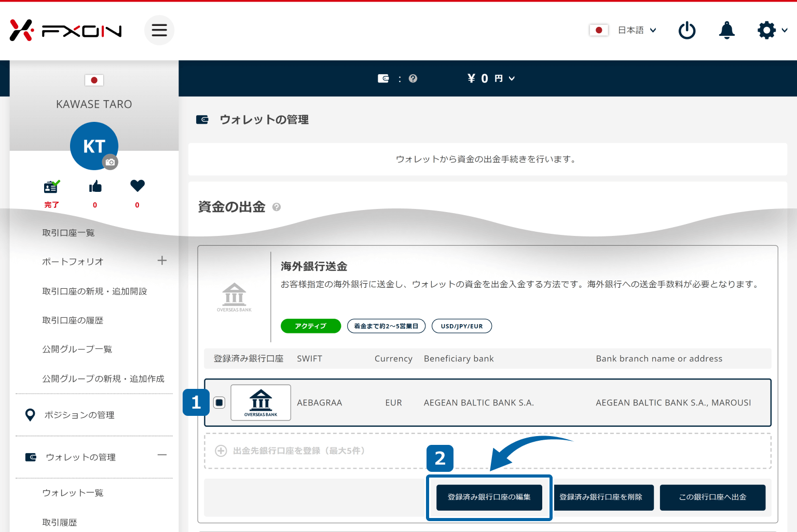Click the KAWASE TARO name
Screen dimensions: 797x532
(94, 104)
